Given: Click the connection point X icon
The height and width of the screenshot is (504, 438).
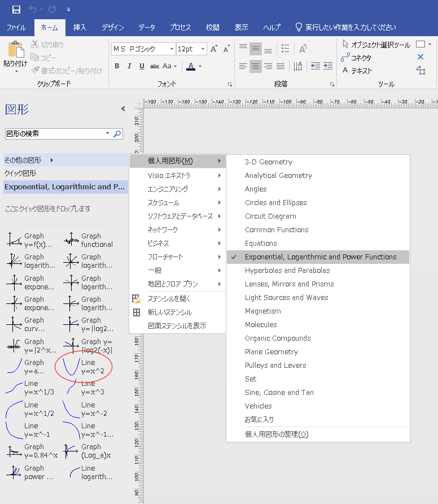Looking at the screenshot, I should [421, 57].
